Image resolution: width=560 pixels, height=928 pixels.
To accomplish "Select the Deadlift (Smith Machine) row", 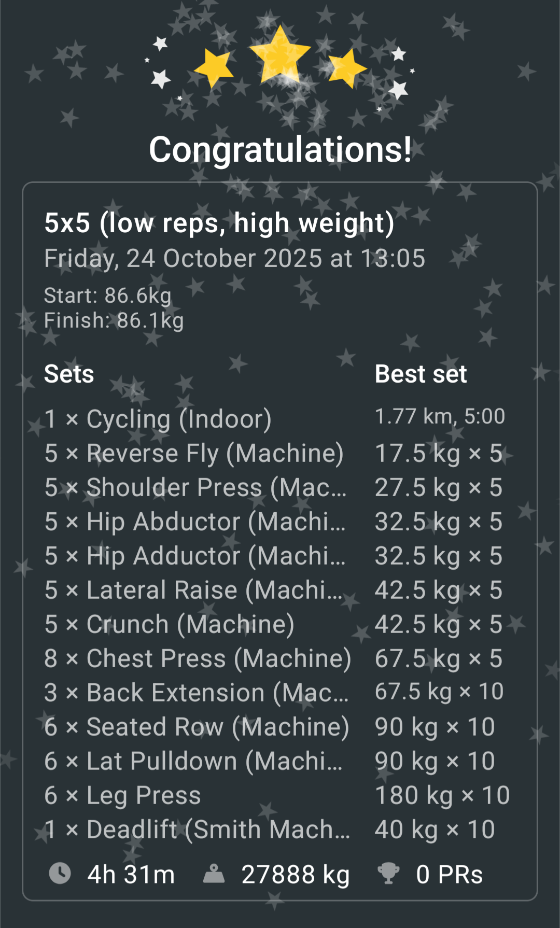I will [x=197, y=829].
